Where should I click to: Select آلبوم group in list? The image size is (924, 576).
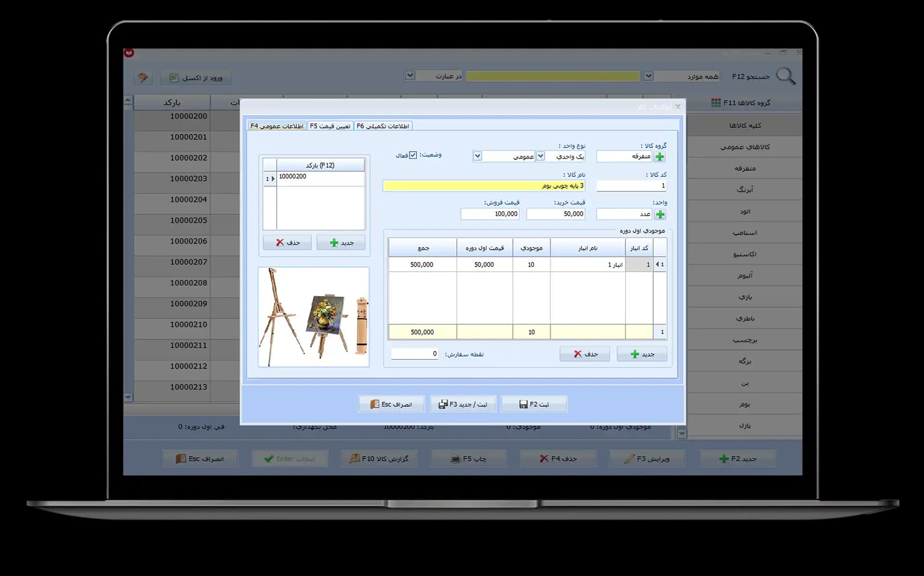coord(744,275)
